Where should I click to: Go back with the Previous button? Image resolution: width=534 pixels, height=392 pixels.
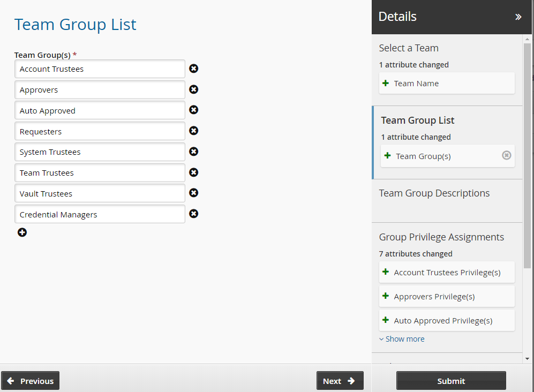pyautogui.click(x=31, y=381)
